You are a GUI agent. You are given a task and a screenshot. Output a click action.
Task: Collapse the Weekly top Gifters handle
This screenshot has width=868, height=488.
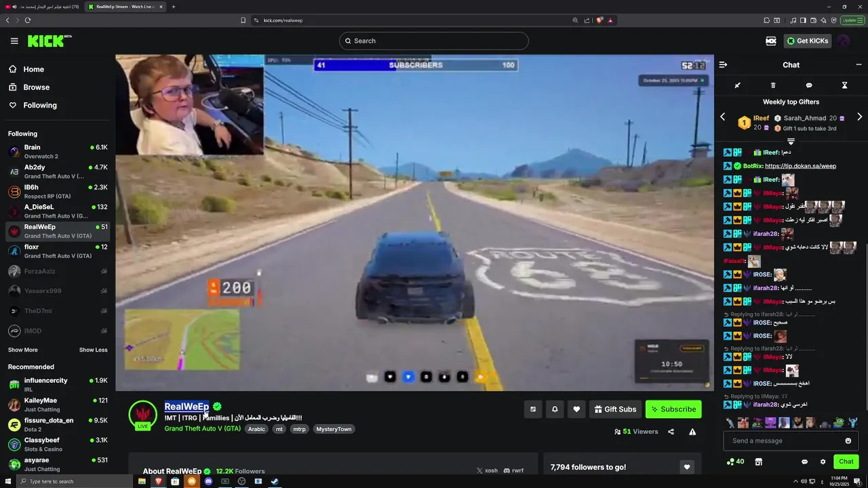pyautogui.click(x=791, y=141)
